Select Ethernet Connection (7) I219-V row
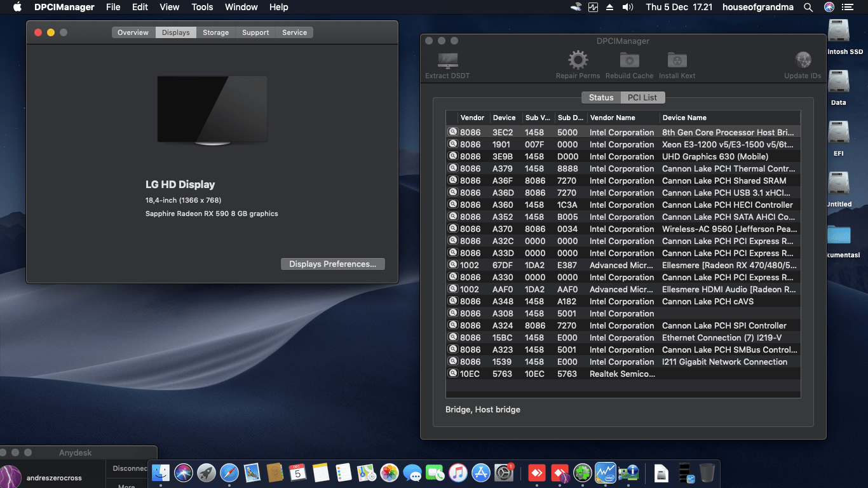 (623, 337)
